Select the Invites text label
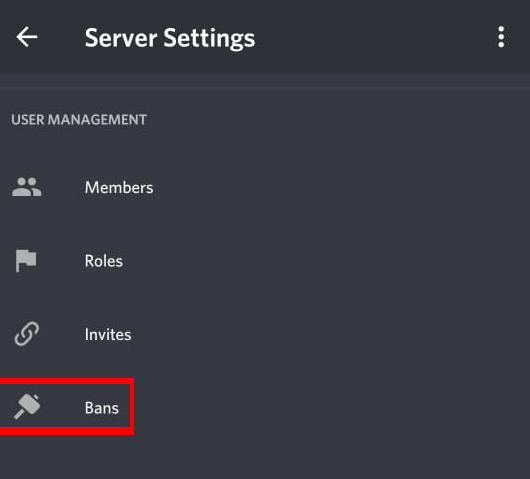This screenshot has height=479, width=530. pyautogui.click(x=108, y=334)
